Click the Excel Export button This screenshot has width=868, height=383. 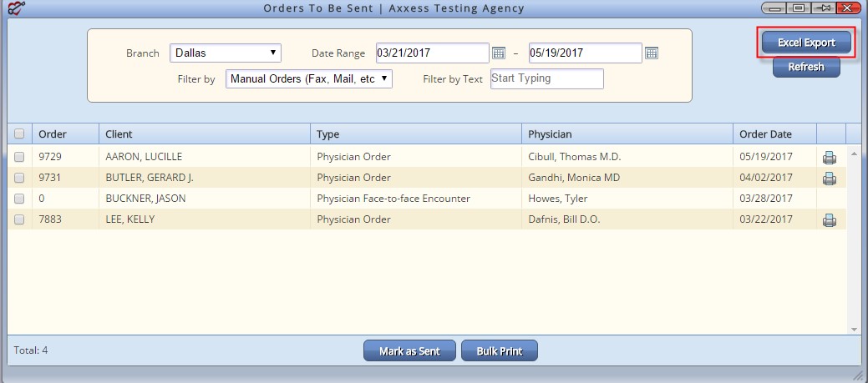click(x=806, y=43)
